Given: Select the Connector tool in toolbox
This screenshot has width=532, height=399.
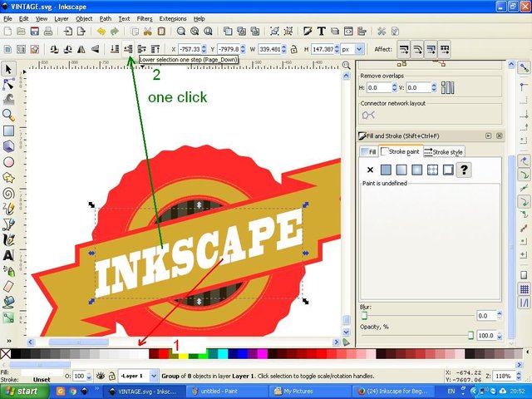Looking at the screenshot, I should coord(8,318).
